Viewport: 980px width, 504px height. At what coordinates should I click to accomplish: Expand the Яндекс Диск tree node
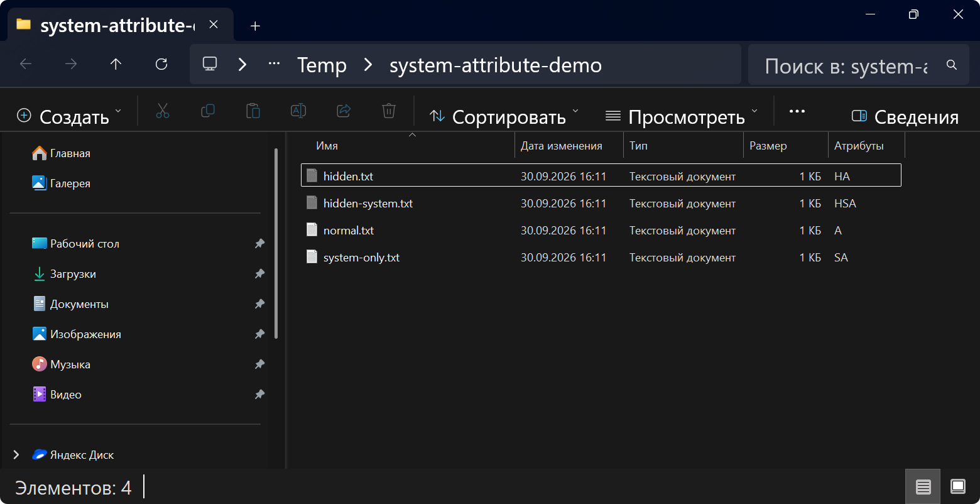tap(16, 455)
